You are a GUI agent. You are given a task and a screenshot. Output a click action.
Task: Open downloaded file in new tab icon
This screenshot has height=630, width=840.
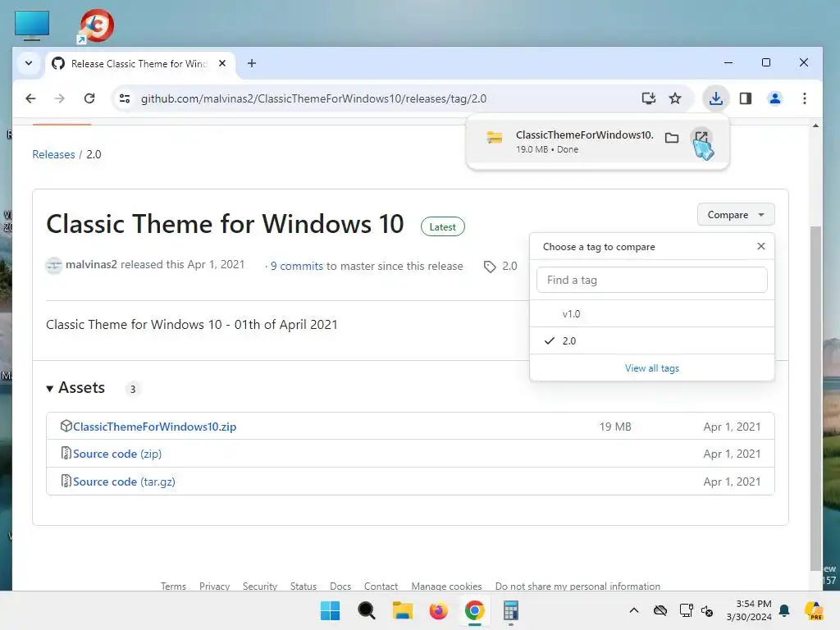pos(701,138)
